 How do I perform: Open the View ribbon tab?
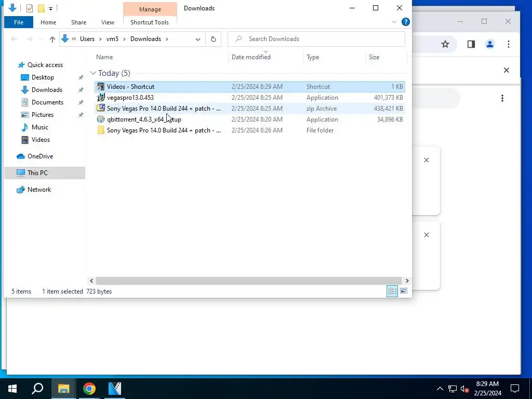(x=108, y=22)
